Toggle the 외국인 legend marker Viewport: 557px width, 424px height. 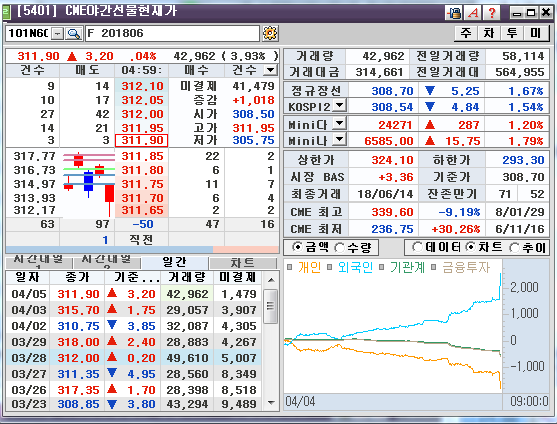pos(329,267)
